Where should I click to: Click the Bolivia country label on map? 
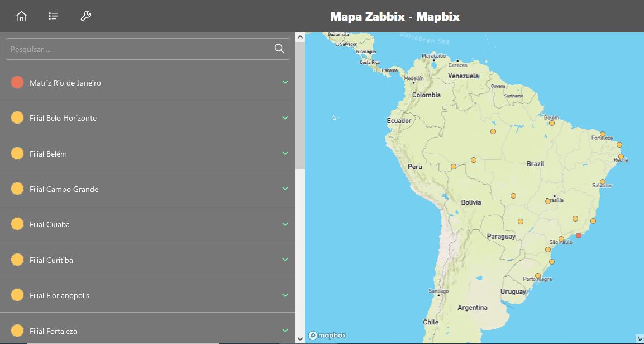pos(471,202)
